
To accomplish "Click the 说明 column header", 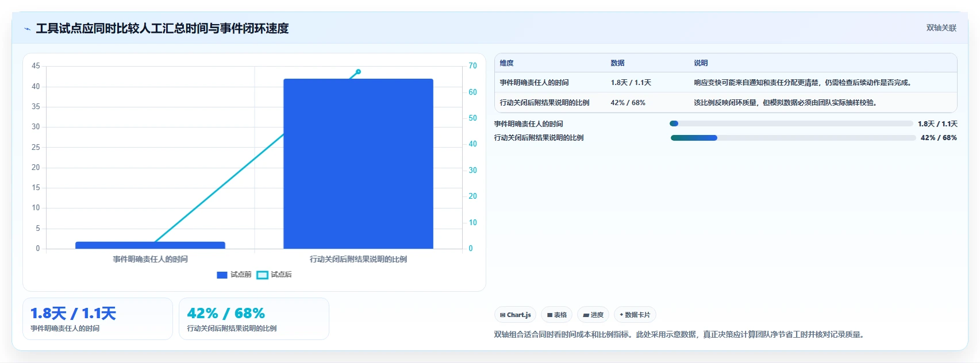I will [701, 63].
